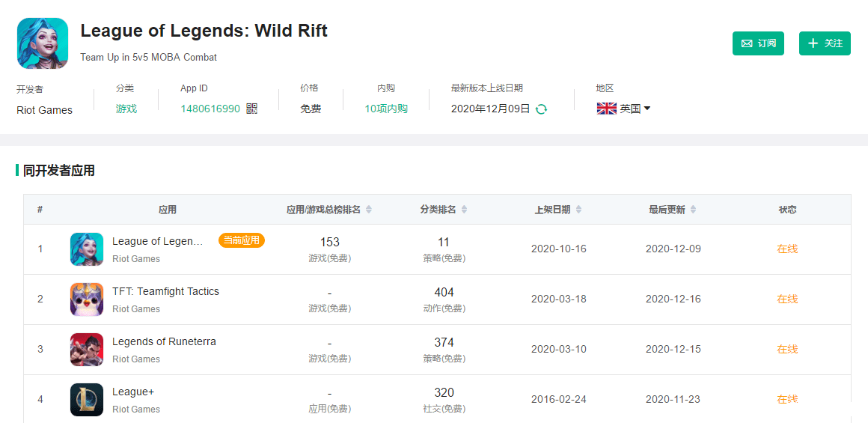Click the 应用(免费) chart label for League+
The width and height of the screenshot is (868, 423).
[329, 409]
